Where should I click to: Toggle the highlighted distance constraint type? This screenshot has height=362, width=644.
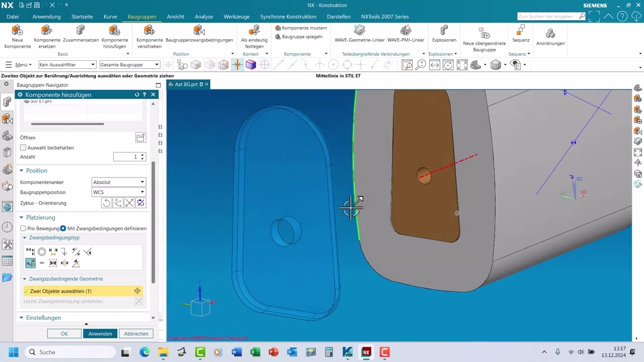30,263
